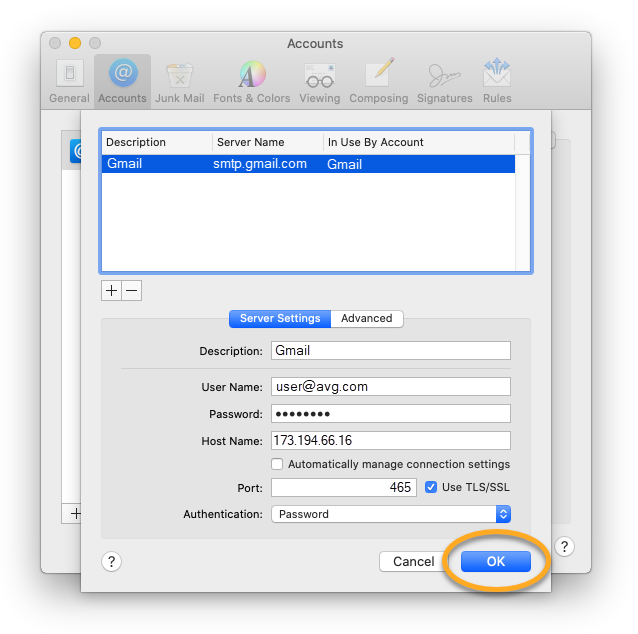
Task: Focus the Password field
Action: click(391, 414)
